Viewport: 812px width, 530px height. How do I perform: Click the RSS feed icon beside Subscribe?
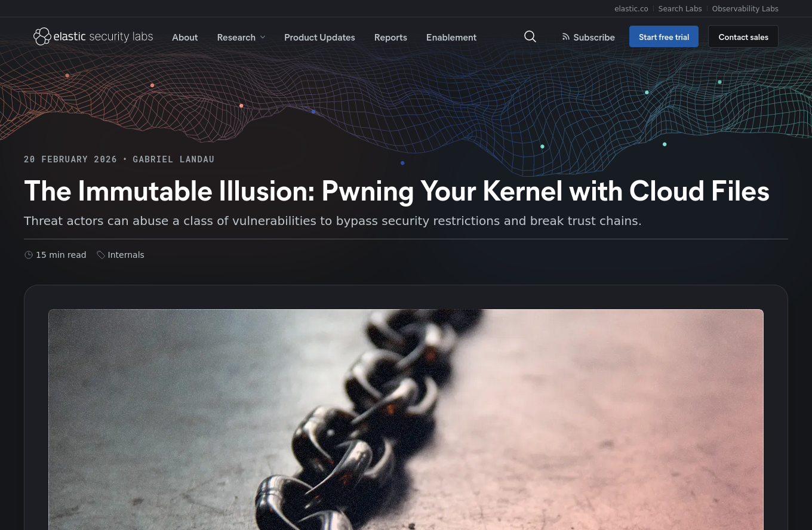coord(566,37)
